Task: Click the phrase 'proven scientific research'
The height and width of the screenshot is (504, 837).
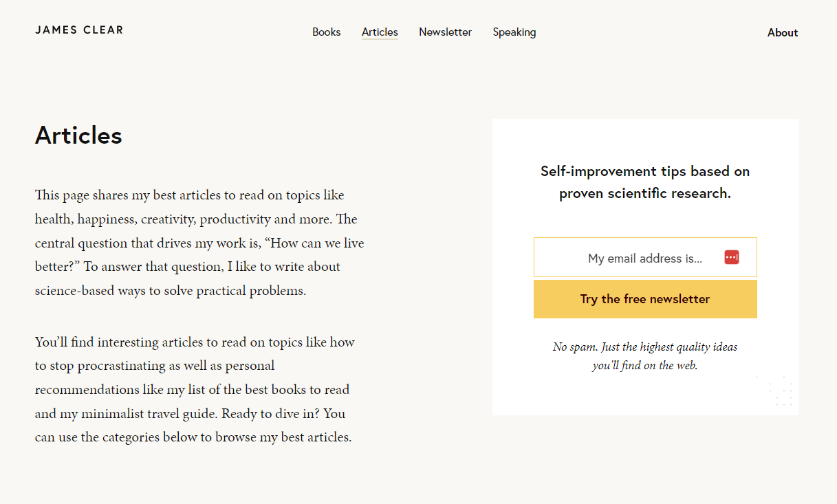Action: (x=645, y=193)
